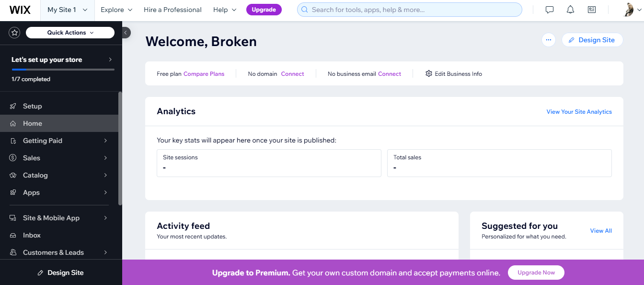Expand the Explore menu
The height and width of the screenshot is (285, 644).
116,10
